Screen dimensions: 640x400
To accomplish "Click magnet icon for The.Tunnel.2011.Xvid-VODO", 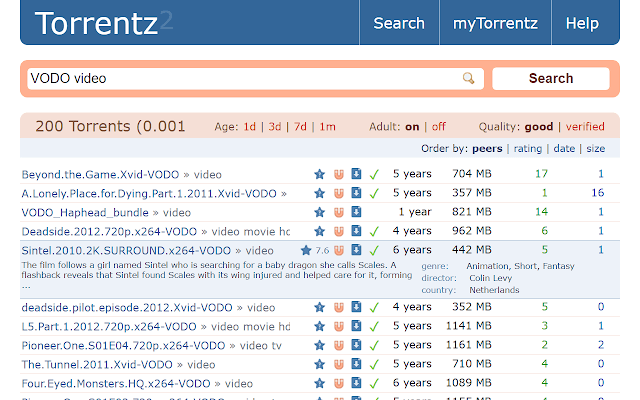I will [x=339, y=364].
